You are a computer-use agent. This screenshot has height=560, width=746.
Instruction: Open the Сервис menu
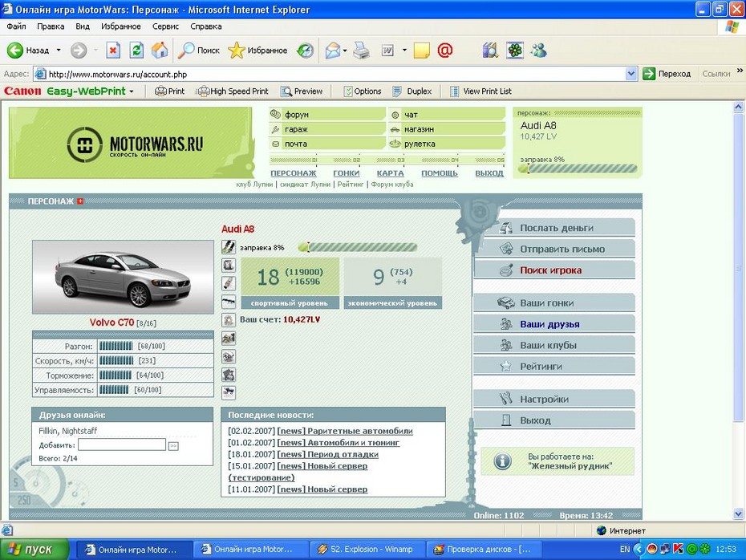point(165,26)
